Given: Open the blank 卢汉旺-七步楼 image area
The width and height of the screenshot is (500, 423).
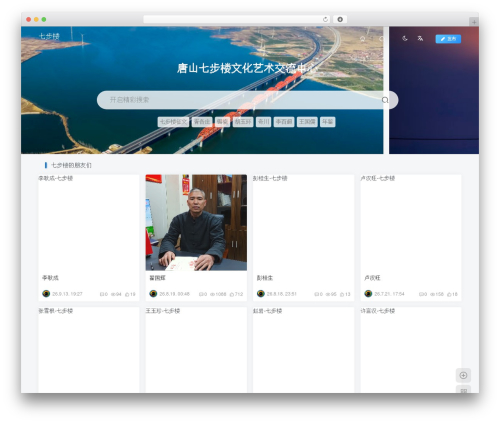Looking at the screenshot, I should pyautogui.click(x=411, y=222).
